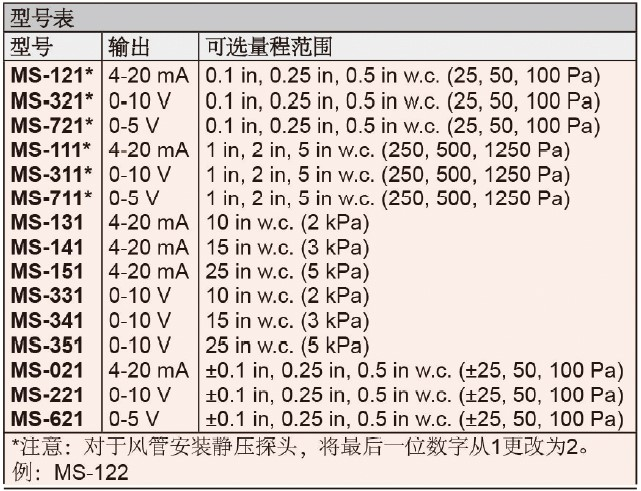Viewport: 641px width, 491px height.
Task: Click the range text in MS-321* row
Action: 403,101
